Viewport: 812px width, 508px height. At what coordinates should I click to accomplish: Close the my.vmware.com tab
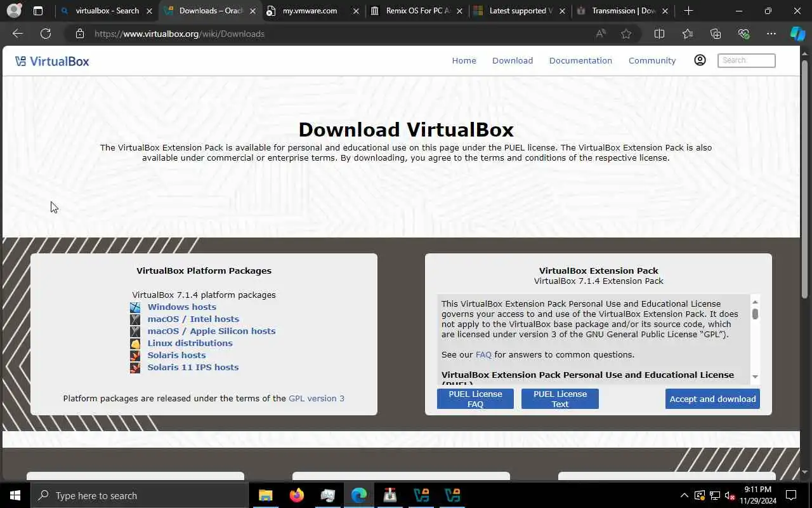(355, 11)
